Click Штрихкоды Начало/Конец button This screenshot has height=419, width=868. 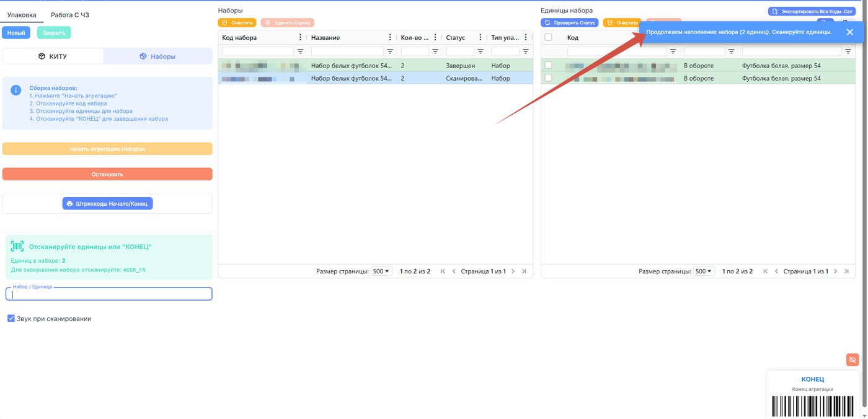(107, 203)
